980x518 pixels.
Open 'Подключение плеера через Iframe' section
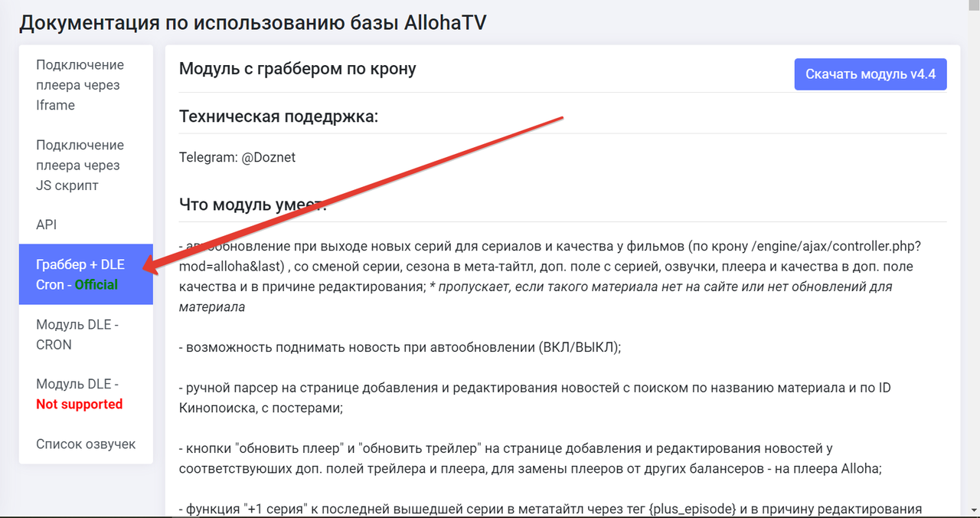click(86, 85)
